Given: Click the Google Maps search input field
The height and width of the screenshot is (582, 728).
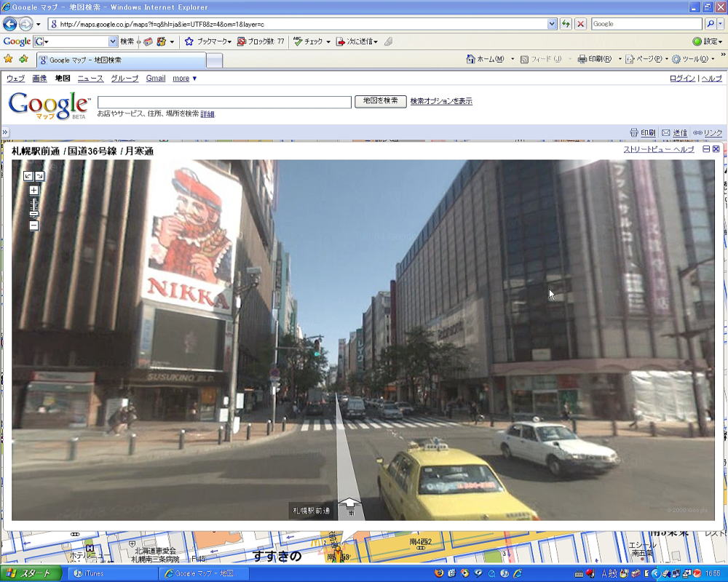Looking at the screenshot, I should (x=224, y=102).
